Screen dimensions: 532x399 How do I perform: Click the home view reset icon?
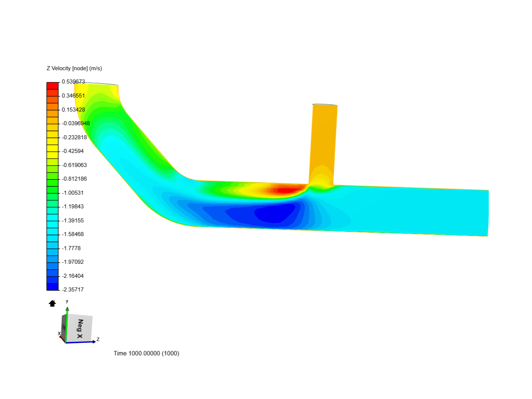click(52, 303)
